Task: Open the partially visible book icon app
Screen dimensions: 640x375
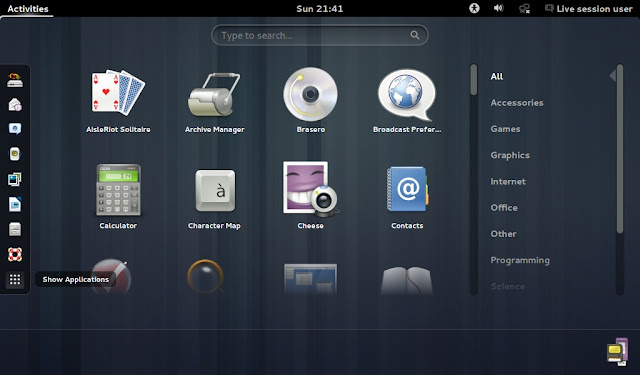Action: [x=407, y=280]
